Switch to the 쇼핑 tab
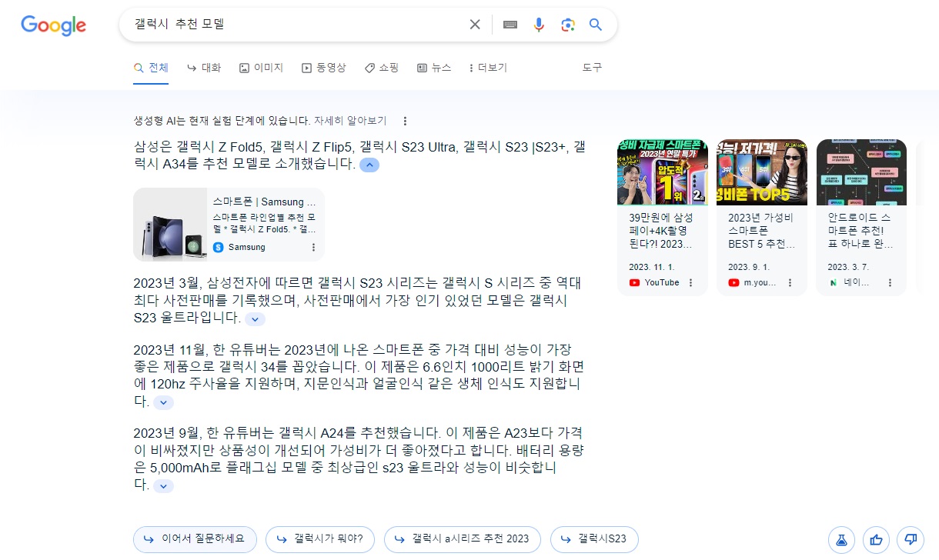 pyautogui.click(x=381, y=68)
